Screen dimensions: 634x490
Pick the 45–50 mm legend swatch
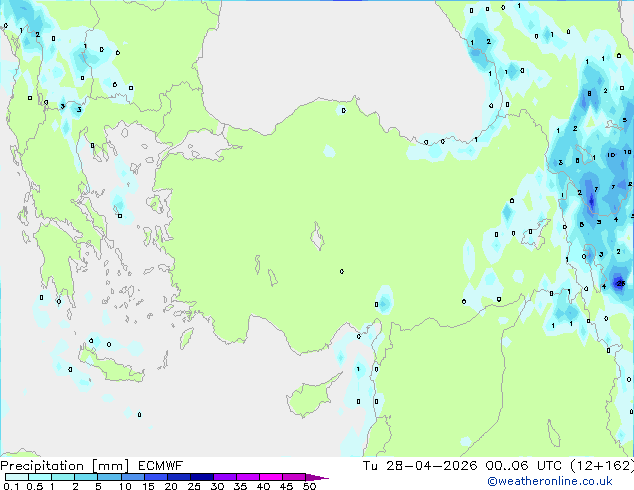coord(294,477)
